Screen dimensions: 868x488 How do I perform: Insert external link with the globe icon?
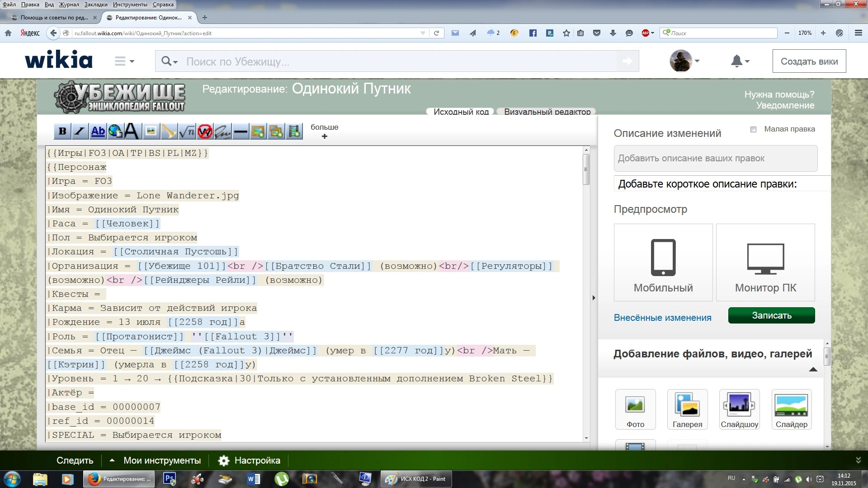(x=115, y=131)
